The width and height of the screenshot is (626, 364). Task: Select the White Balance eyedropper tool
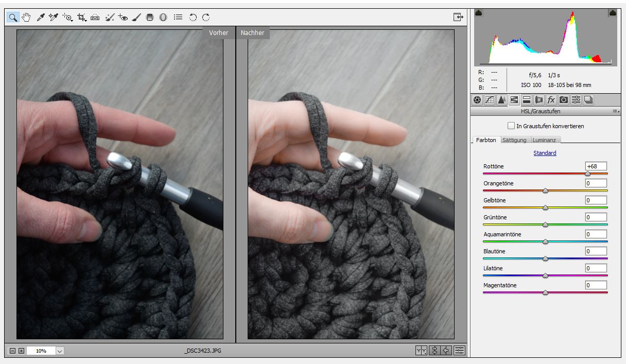point(40,17)
